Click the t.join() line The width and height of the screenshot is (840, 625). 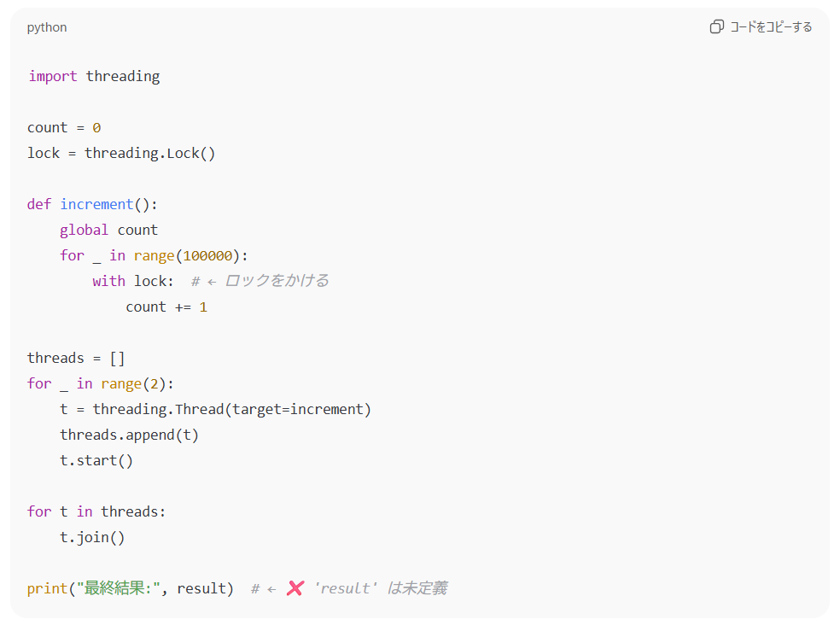(x=92, y=537)
